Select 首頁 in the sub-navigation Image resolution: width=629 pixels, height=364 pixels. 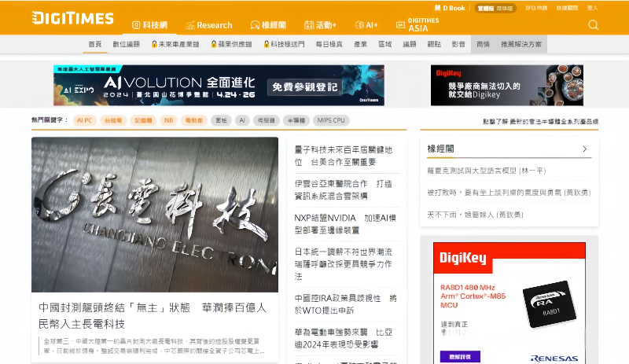coord(95,44)
